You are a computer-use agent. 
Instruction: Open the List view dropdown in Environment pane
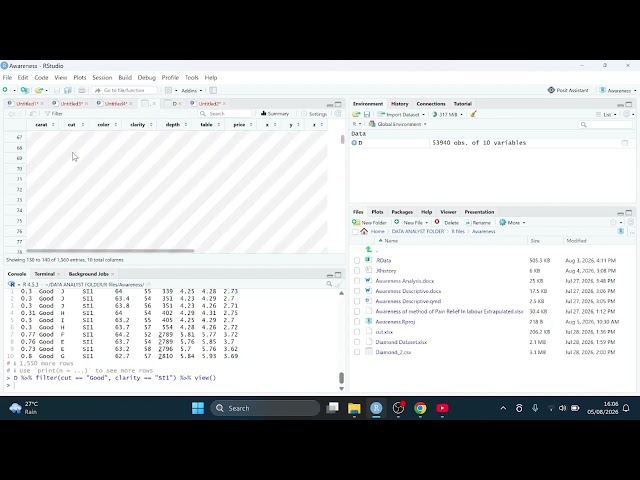pyautogui.click(x=606, y=115)
